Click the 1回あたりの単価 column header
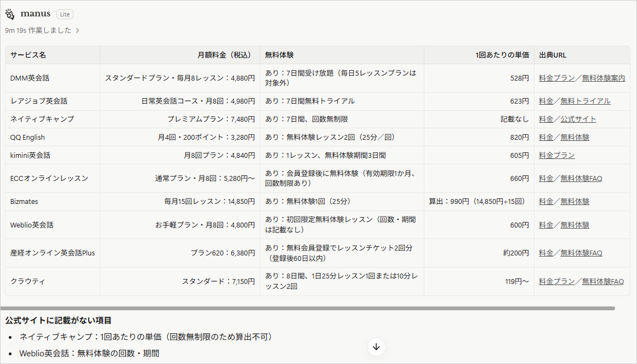This screenshot has height=364, width=637. 479,55
